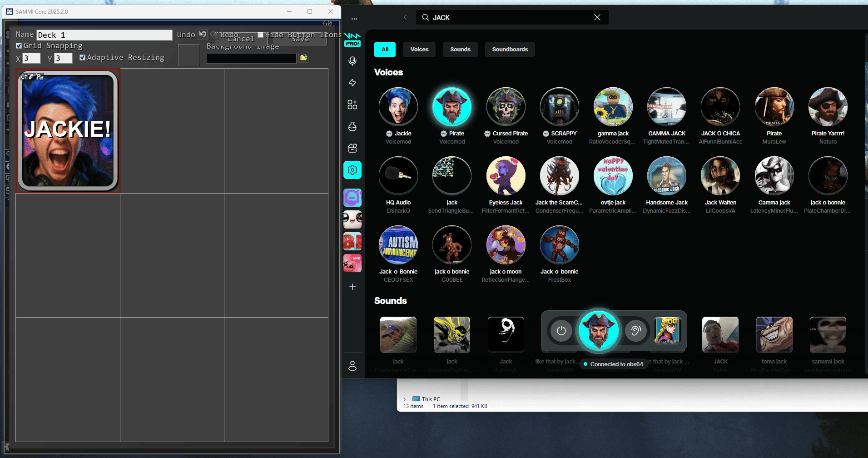Click the background color swatch in SAMMI

pyautogui.click(x=188, y=55)
